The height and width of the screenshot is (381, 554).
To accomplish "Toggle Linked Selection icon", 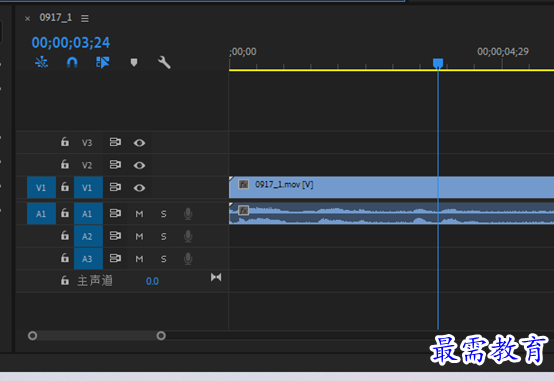I will pyautogui.click(x=102, y=63).
